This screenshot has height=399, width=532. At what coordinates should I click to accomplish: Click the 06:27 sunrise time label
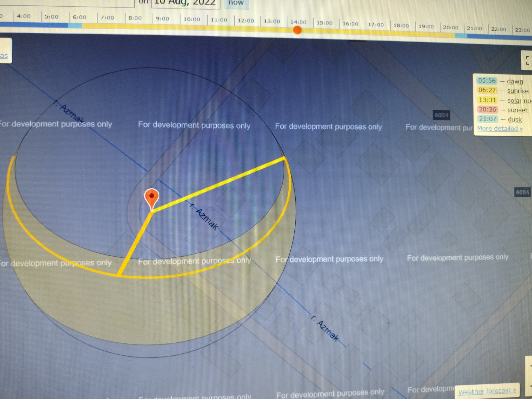pyautogui.click(x=487, y=90)
